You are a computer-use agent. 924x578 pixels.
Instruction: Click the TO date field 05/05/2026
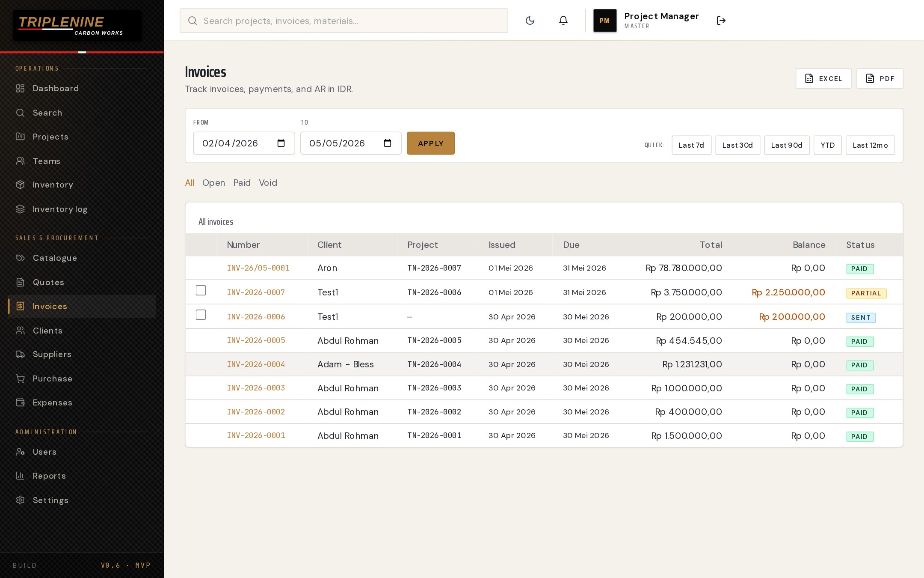[x=351, y=143]
